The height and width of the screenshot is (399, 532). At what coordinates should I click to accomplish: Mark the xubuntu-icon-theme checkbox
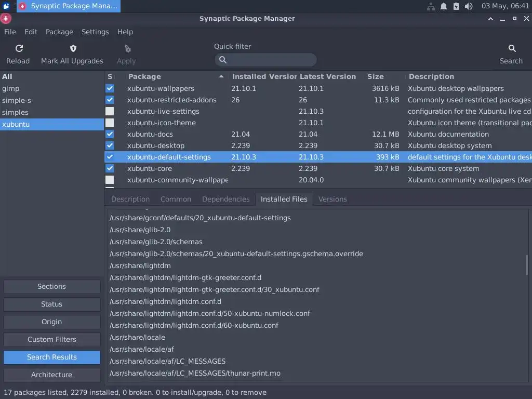coord(110,123)
